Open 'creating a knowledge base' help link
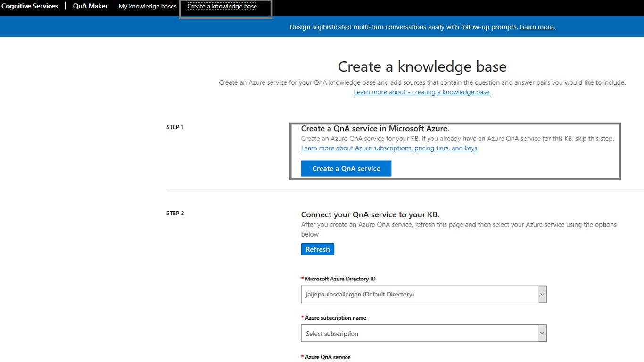This screenshot has width=644, height=362. click(422, 92)
